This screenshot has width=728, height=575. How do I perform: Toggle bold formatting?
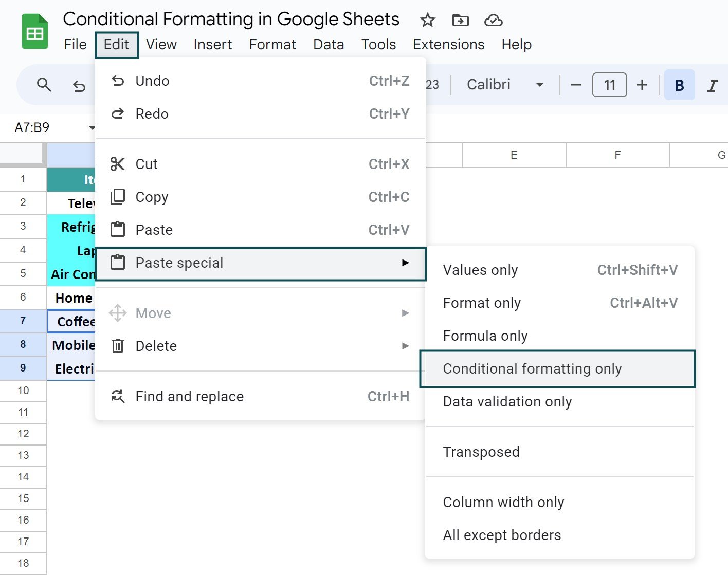(x=679, y=85)
